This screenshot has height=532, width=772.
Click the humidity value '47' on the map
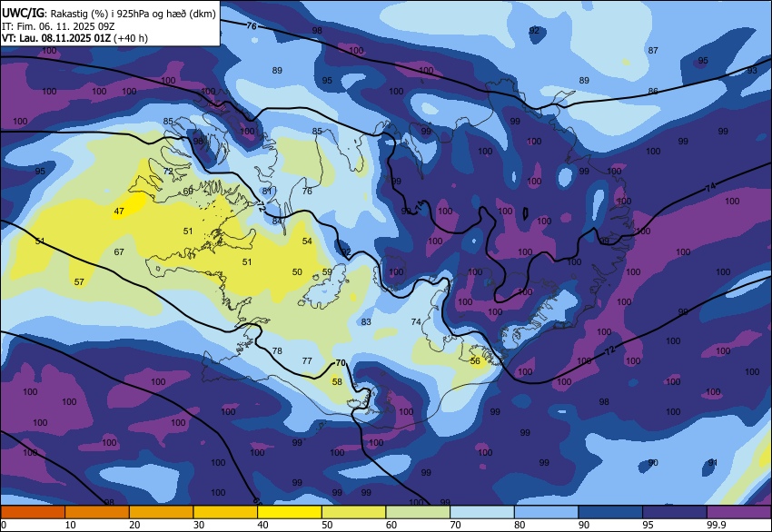[x=119, y=212]
